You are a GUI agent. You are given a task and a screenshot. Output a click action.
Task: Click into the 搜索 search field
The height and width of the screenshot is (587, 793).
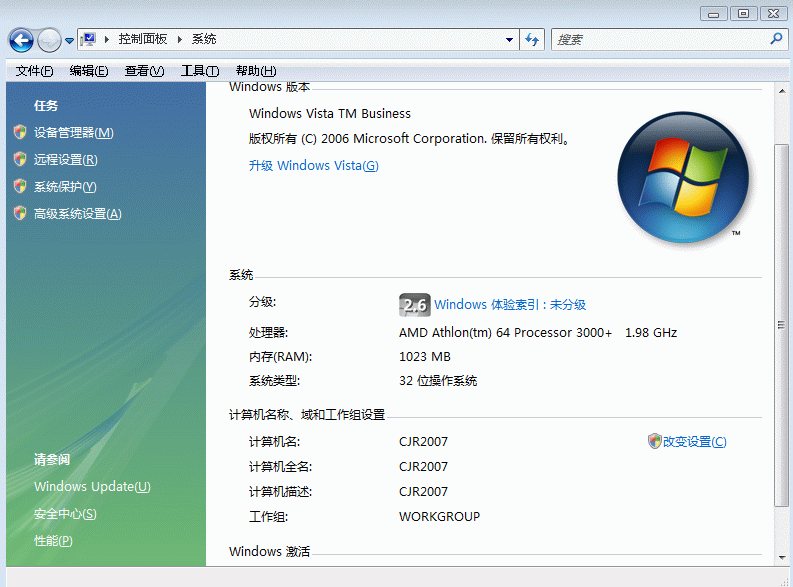660,40
